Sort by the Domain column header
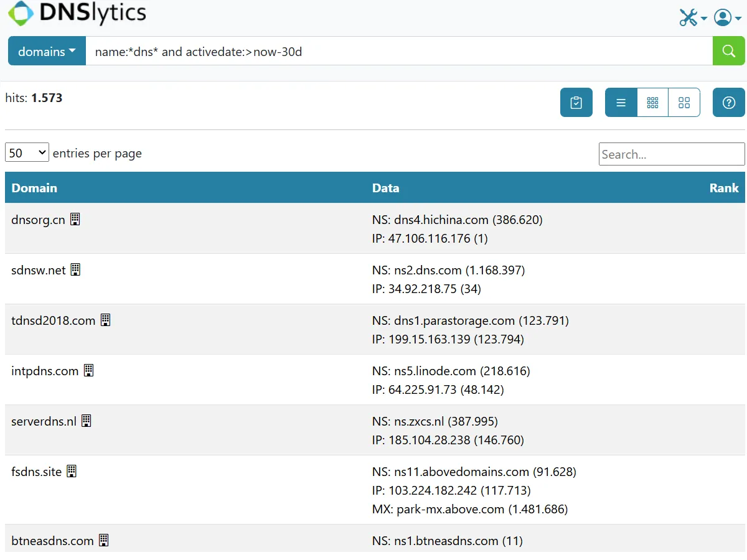Viewport: 747px width, 560px height. tap(34, 188)
